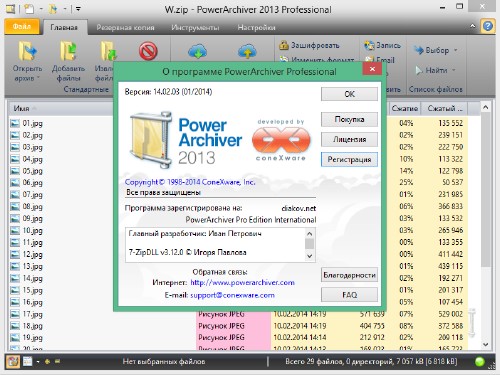Click the cloud upload icon
The image size is (500, 375).
pos(247,52)
